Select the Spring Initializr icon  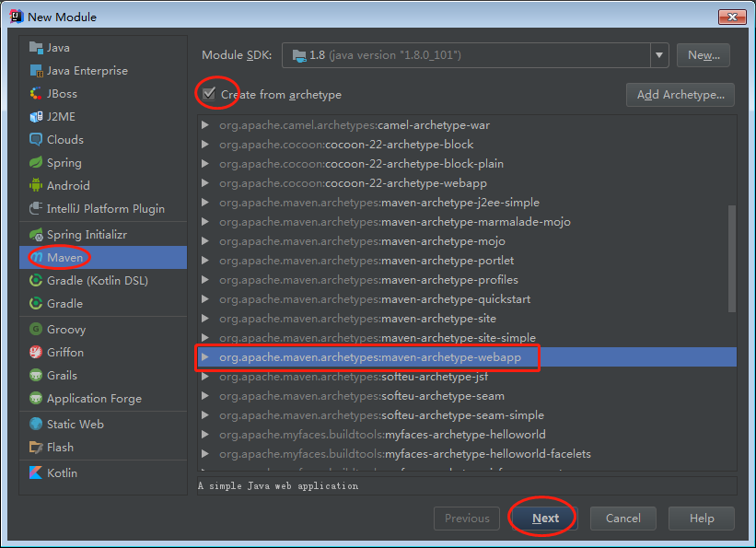[36, 235]
